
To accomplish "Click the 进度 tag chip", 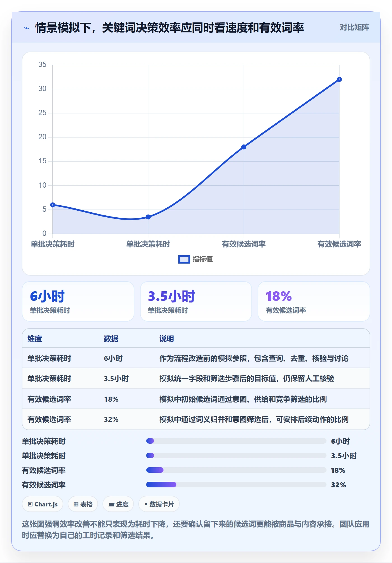I will pos(118,504).
